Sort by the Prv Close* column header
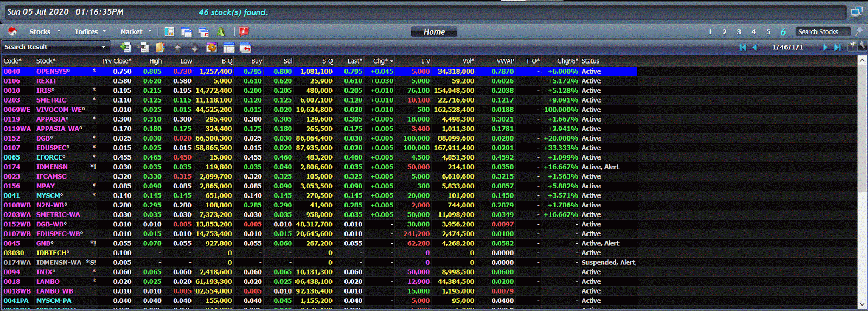 click(x=116, y=61)
